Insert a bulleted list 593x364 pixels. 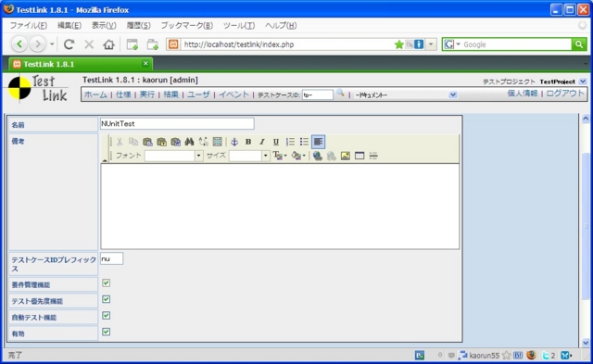pyautogui.click(x=304, y=142)
